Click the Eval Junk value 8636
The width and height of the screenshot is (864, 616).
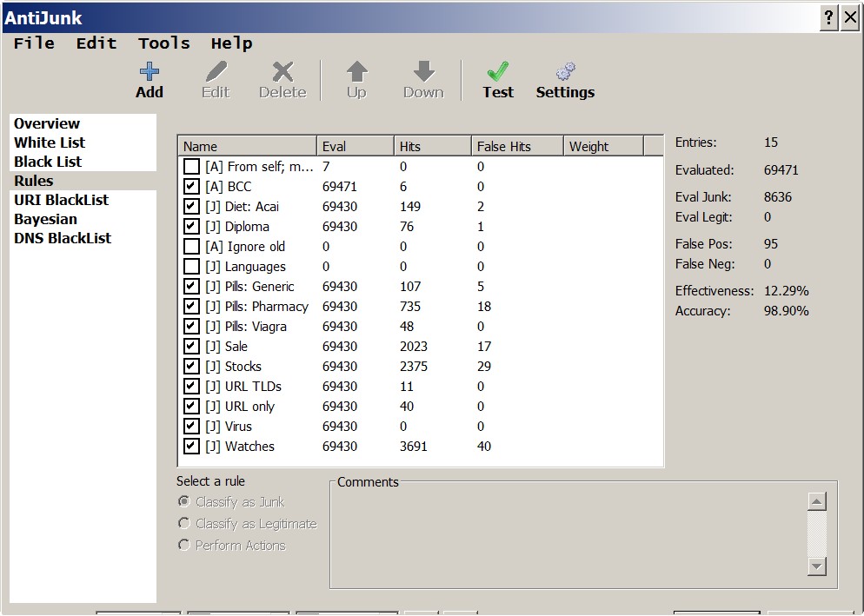click(x=777, y=197)
